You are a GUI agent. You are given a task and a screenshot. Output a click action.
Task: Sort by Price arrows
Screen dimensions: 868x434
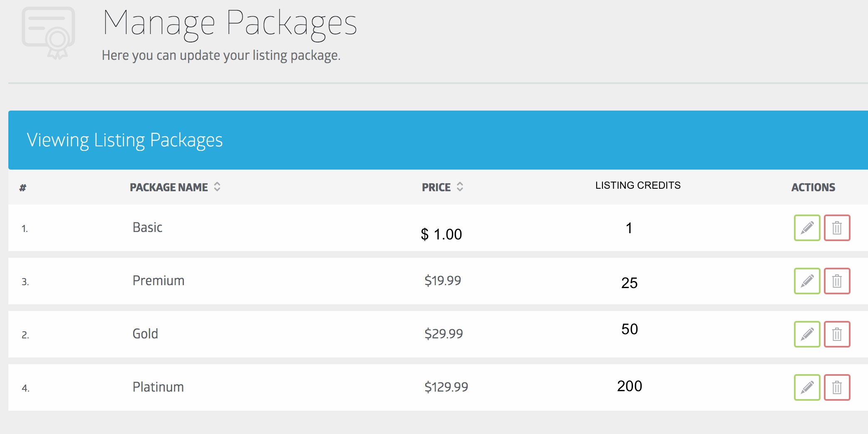tap(460, 187)
